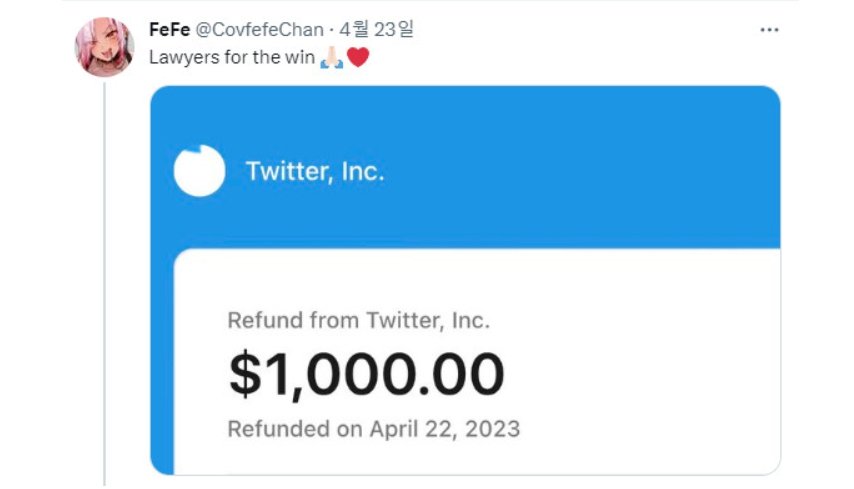The width and height of the screenshot is (854, 489).
Task: Open the attached refund receipt image
Action: (465, 280)
